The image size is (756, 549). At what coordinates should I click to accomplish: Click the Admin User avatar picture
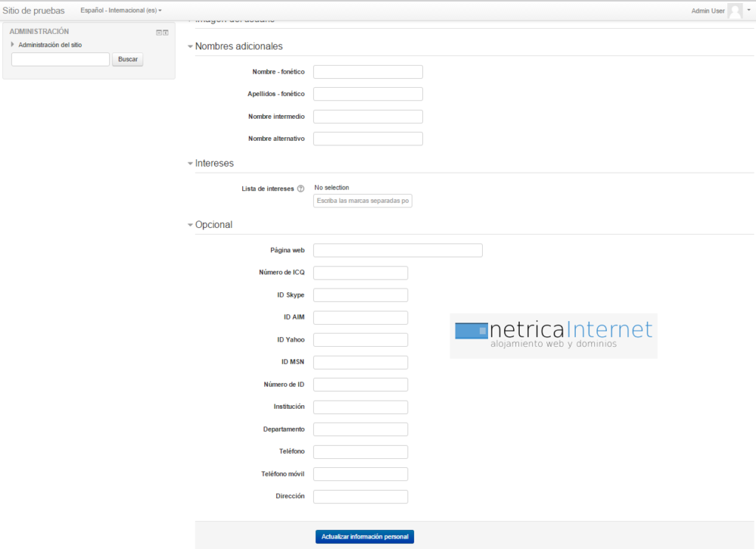pos(735,11)
